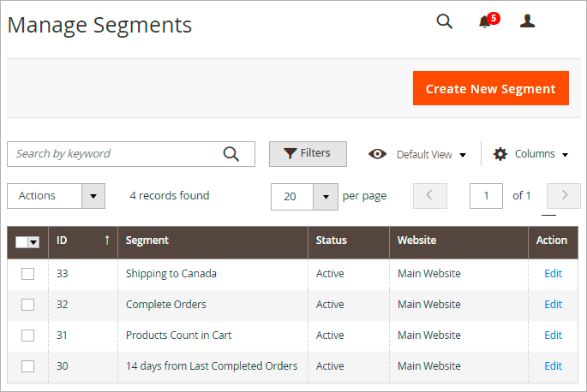Click search icon inside keyword search box
Image resolution: width=587 pixels, height=392 pixels.
click(x=231, y=154)
